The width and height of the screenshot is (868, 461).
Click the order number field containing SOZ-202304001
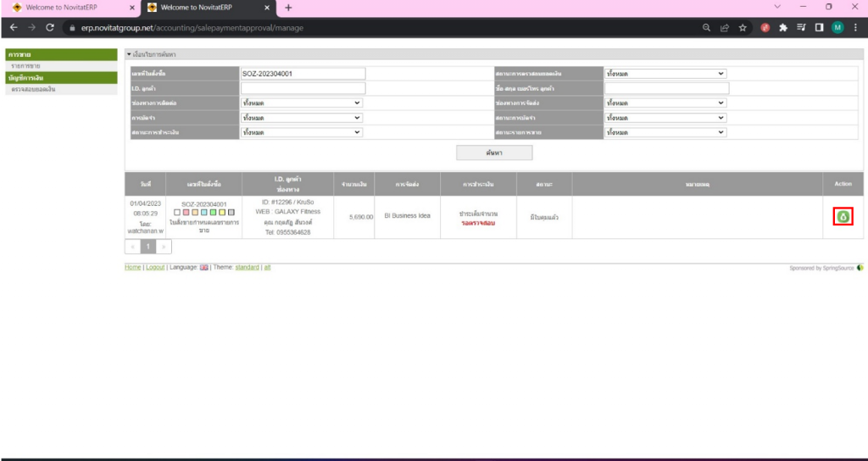pos(303,74)
